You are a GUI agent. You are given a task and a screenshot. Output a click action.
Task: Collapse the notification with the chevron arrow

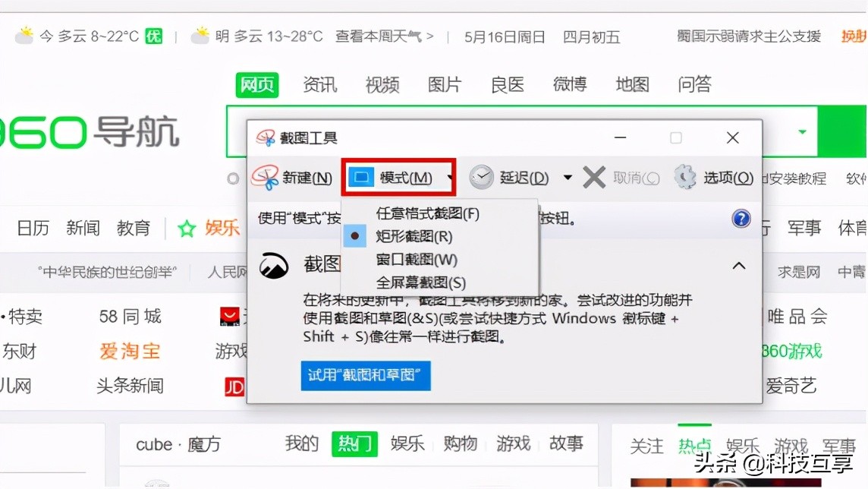(738, 266)
